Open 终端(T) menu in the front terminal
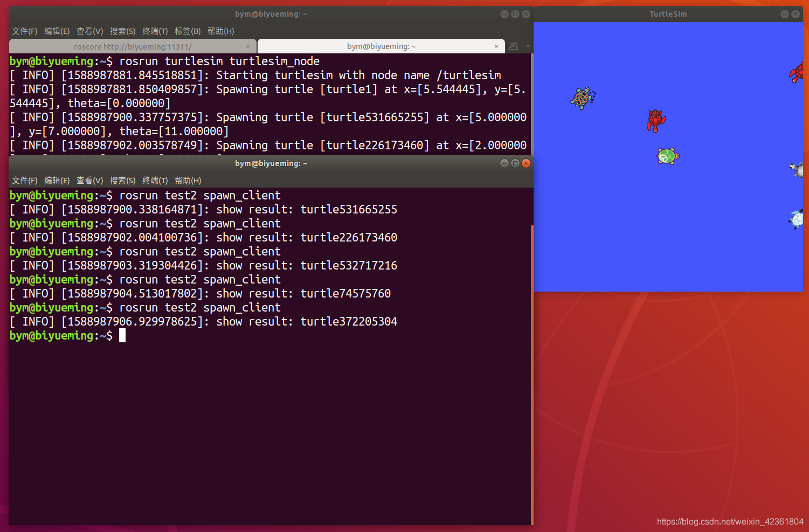The height and width of the screenshot is (532, 809). (x=155, y=181)
